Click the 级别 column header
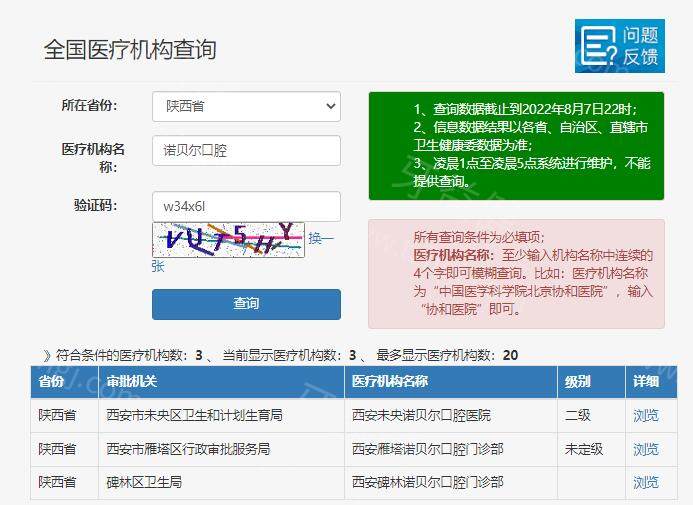Viewport: 693px width, 505px height. [591, 382]
